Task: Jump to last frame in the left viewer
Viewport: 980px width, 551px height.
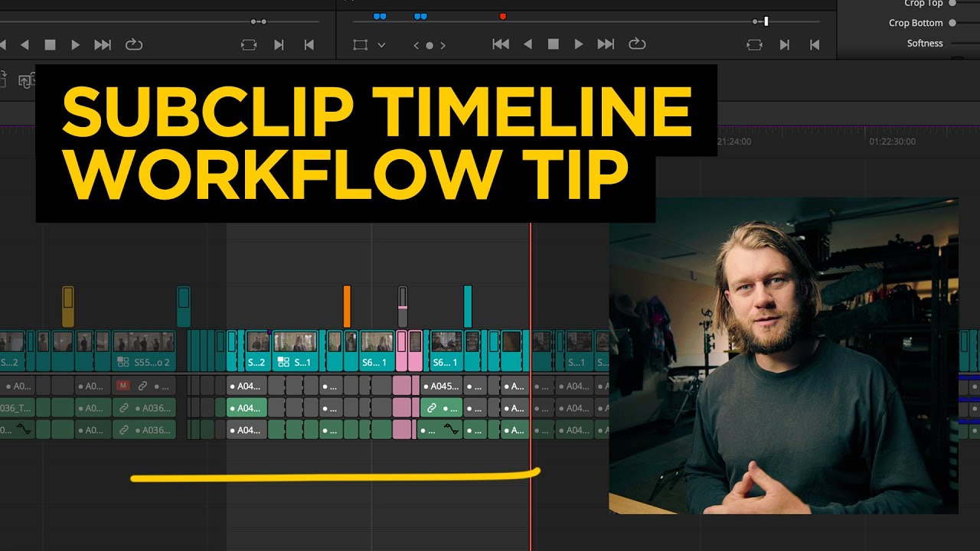Action: tap(103, 45)
